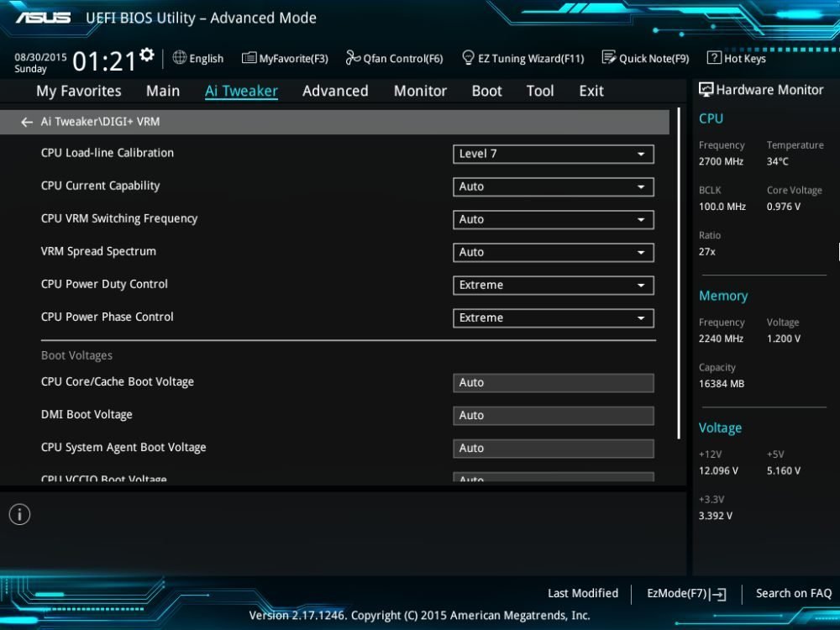Change CPU Power Duty Control Extreme dropdown
Image resolution: width=840 pixels, height=630 pixels.
click(553, 285)
